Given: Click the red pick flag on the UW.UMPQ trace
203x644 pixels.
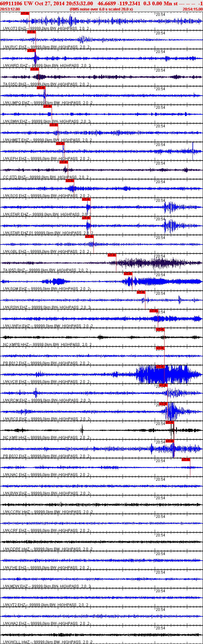Looking at the screenshot, I should pyautogui.click(x=41, y=88).
